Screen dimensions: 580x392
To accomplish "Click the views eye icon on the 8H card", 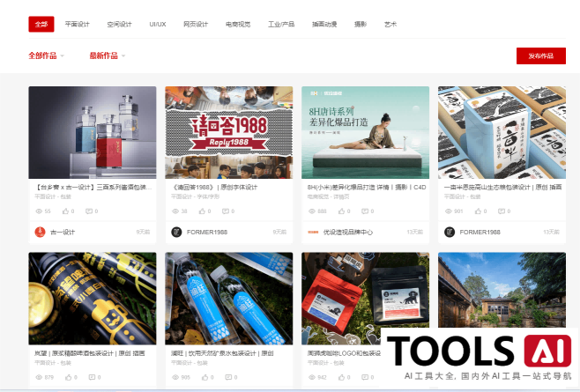I will [x=310, y=211].
